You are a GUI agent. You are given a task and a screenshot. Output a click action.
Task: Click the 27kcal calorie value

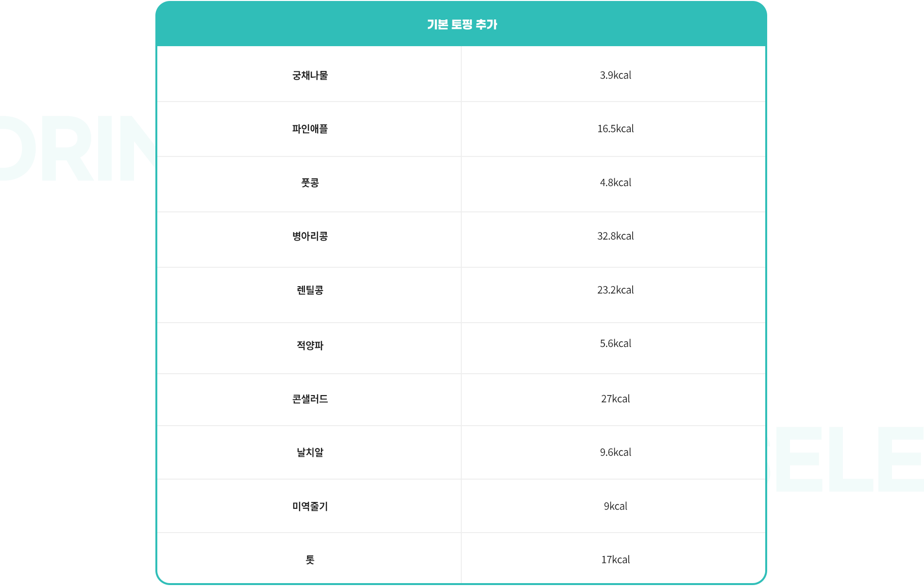[x=615, y=399]
